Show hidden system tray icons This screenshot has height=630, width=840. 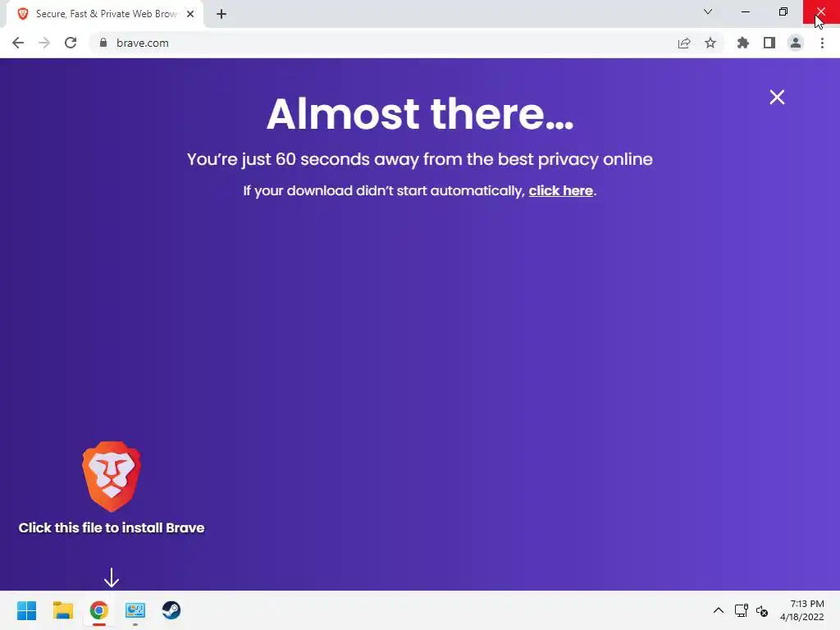click(719, 610)
